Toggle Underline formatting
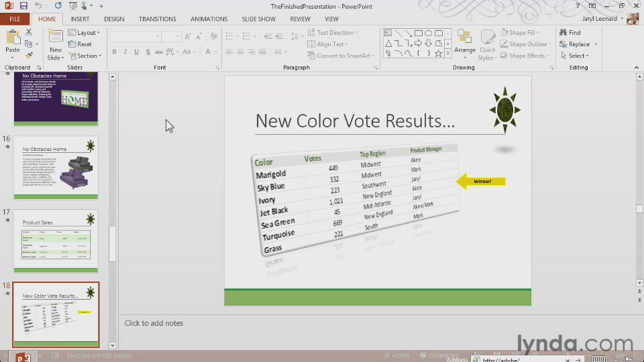 [136, 52]
